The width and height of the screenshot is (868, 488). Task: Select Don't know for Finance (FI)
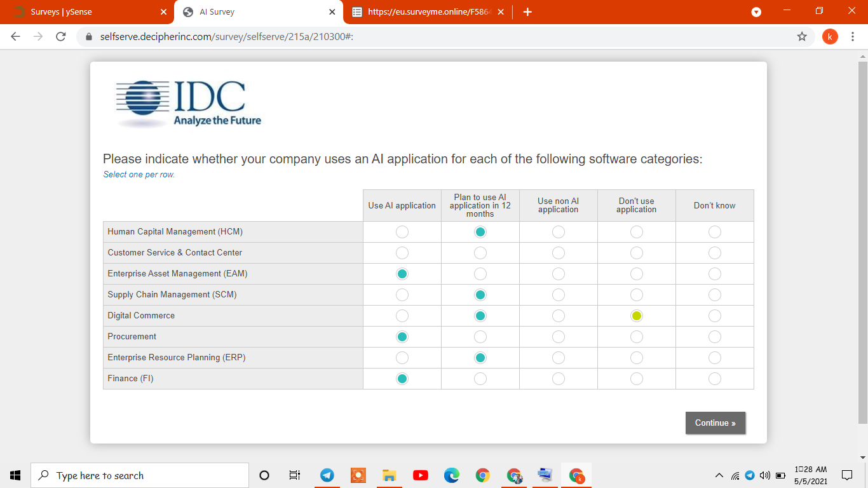715,379
